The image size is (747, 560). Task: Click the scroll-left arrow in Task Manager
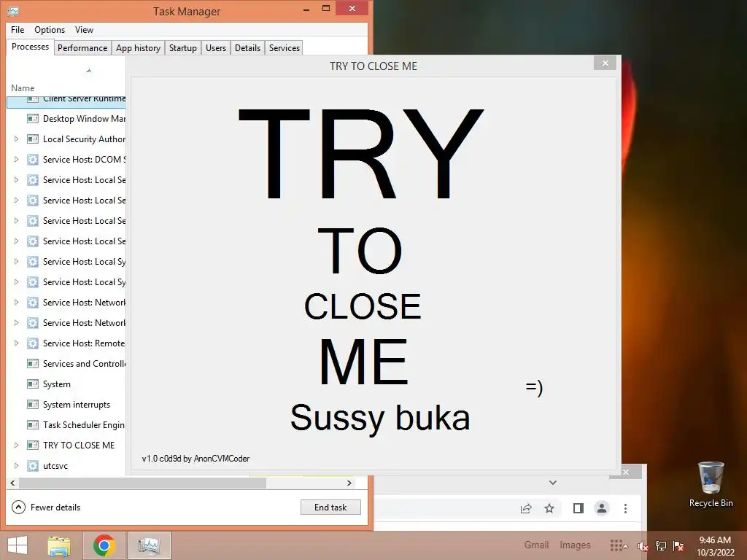pyautogui.click(x=12, y=483)
